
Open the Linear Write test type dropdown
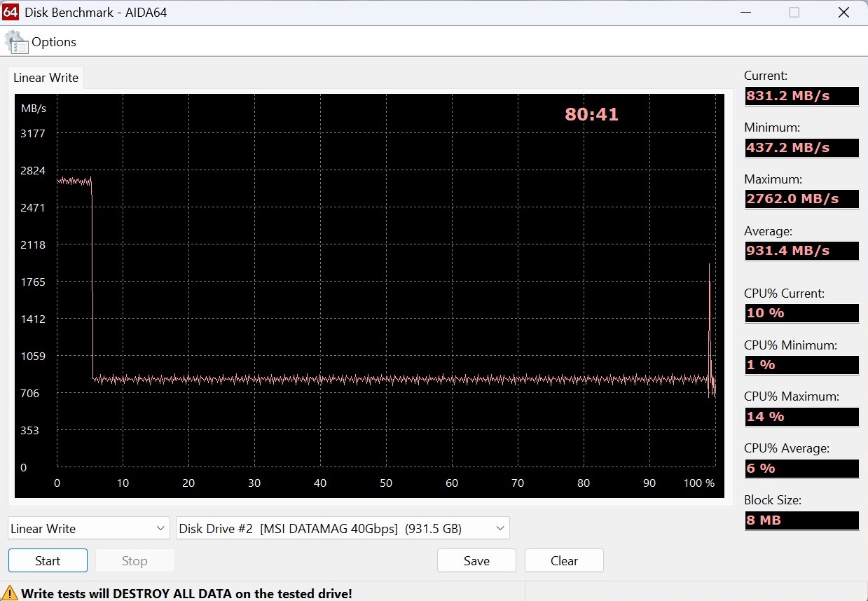[89, 528]
